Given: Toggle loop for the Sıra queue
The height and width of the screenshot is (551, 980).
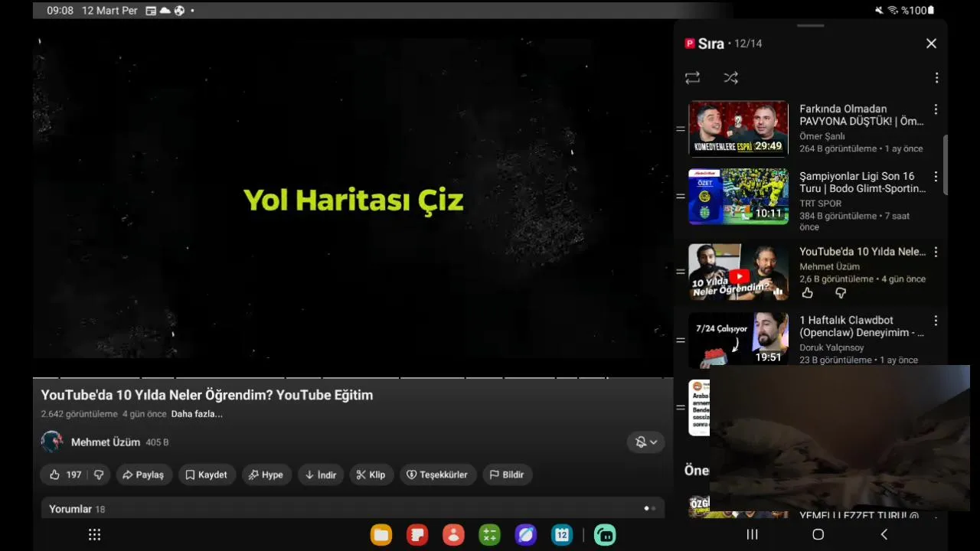Looking at the screenshot, I should coord(692,78).
